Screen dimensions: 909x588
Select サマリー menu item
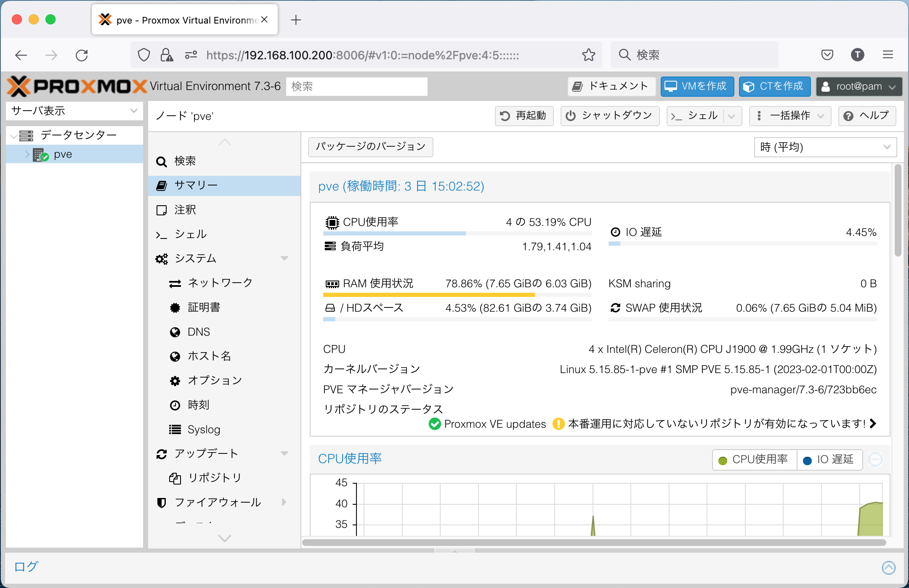click(x=224, y=185)
